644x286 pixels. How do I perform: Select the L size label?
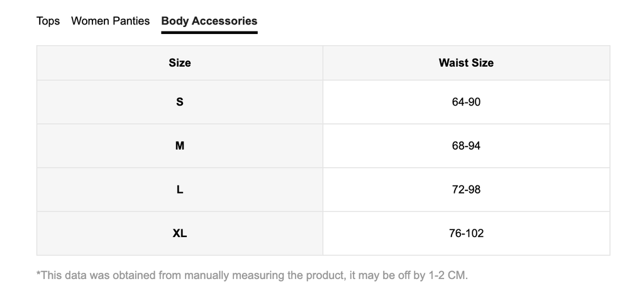click(x=180, y=189)
